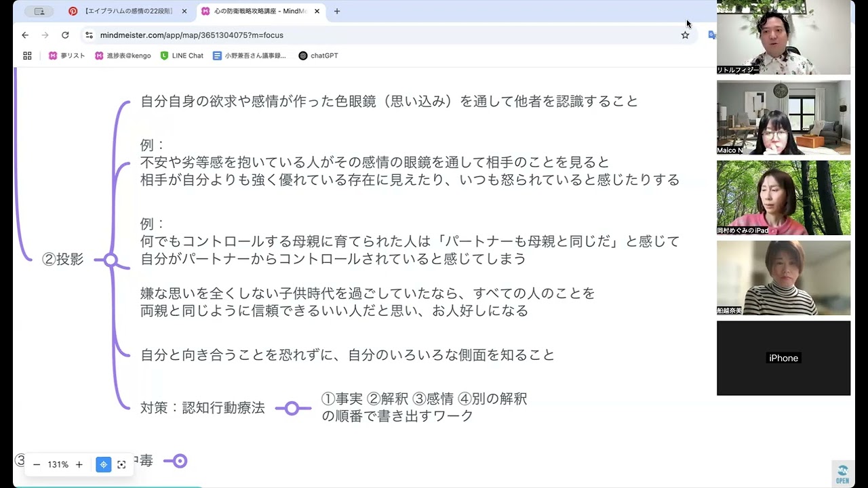
Task: Select the 対策：認知行動療法 topic
Action: pos(203,408)
